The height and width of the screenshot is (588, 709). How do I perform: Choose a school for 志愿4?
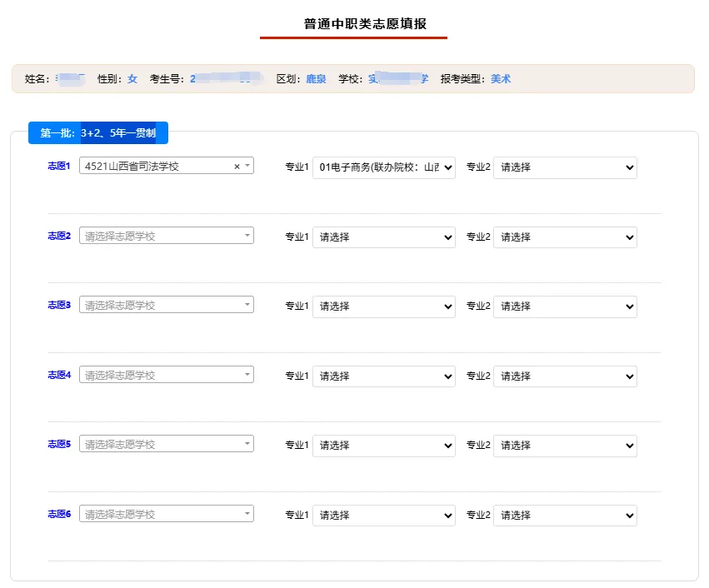click(167, 375)
